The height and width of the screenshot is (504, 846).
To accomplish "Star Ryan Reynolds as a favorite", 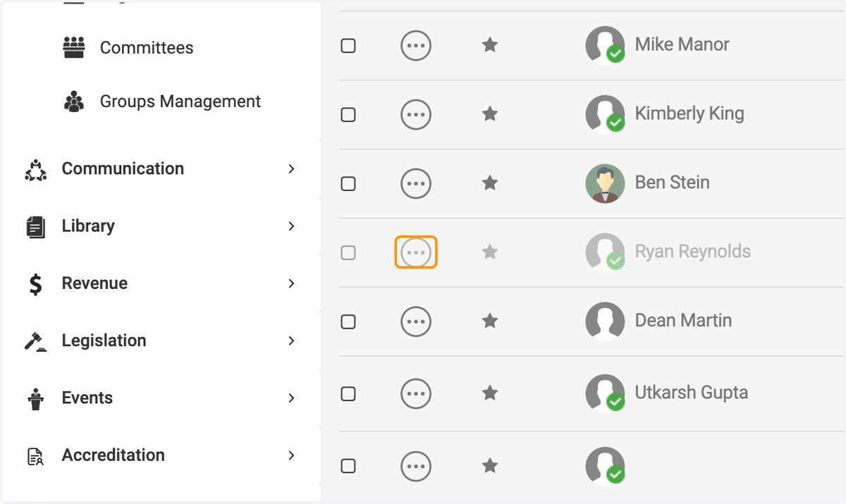I will [490, 252].
